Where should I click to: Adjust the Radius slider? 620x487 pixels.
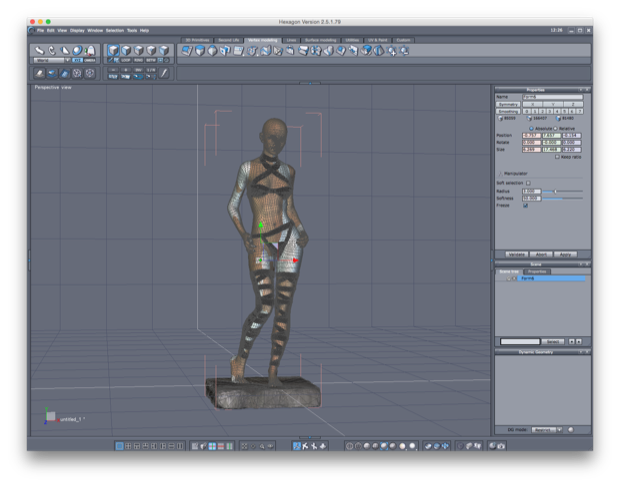pyautogui.click(x=563, y=191)
